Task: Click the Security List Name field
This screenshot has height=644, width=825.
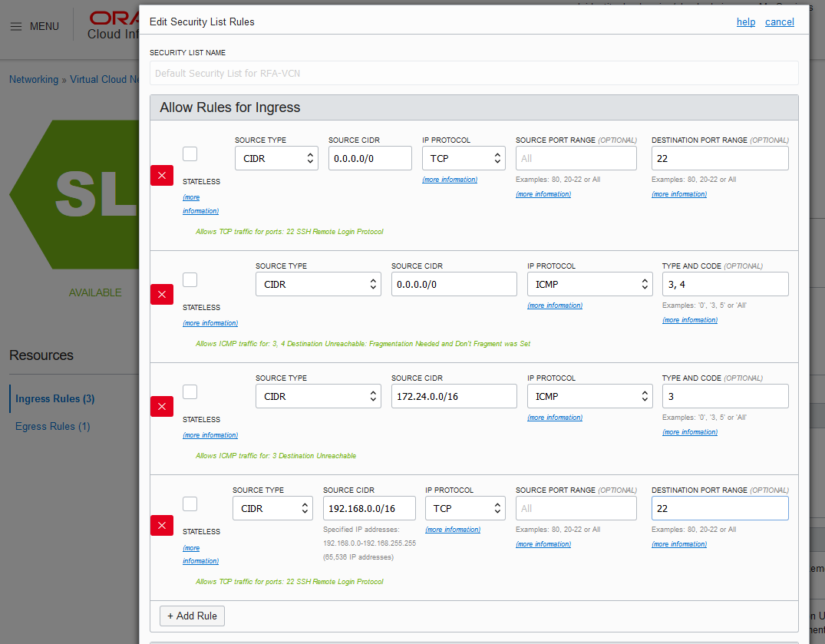Action: click(474, 73)
